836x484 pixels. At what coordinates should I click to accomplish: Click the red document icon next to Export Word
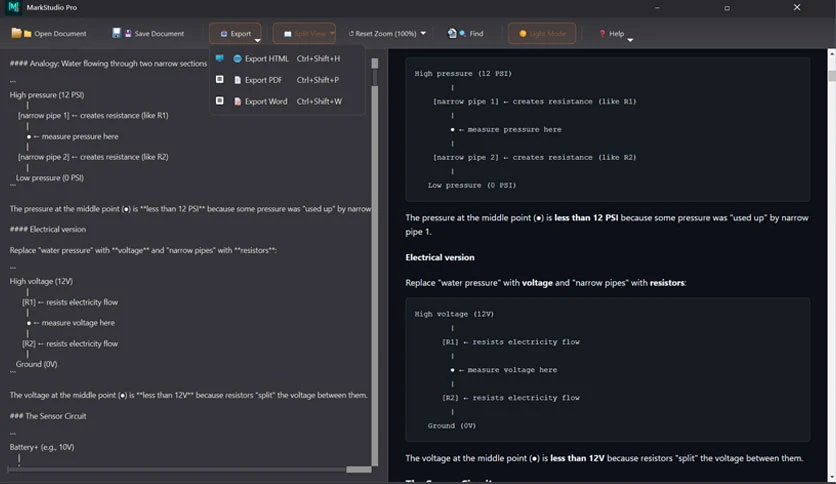pyautogui.click(x=237, y=101)
